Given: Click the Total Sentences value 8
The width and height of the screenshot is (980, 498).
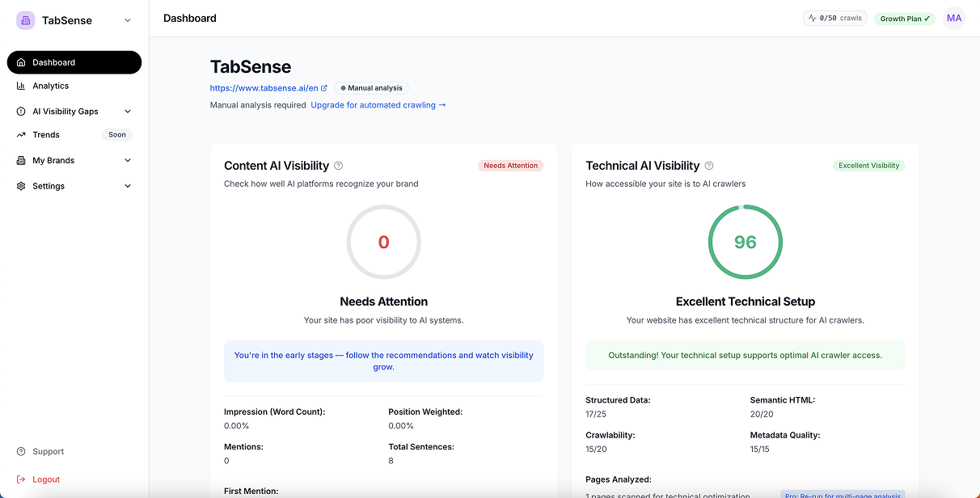Looking at the screenshot, I should [391, 461].
